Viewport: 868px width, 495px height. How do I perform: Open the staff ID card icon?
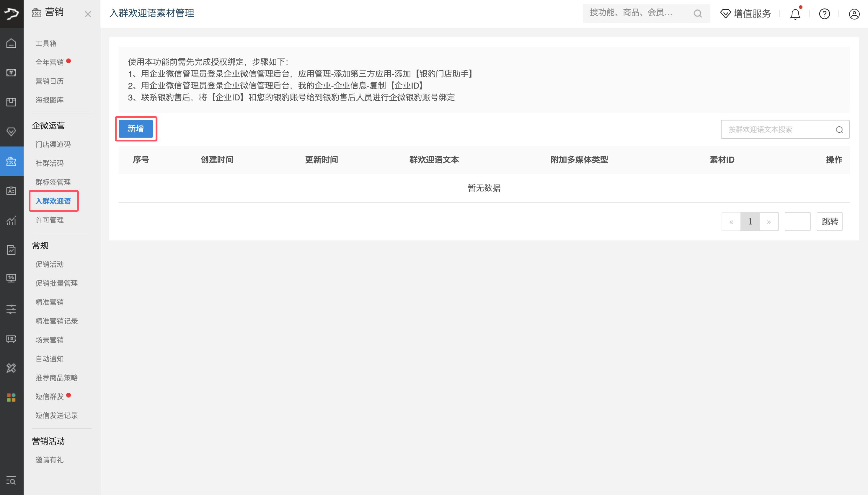point(11,191)
